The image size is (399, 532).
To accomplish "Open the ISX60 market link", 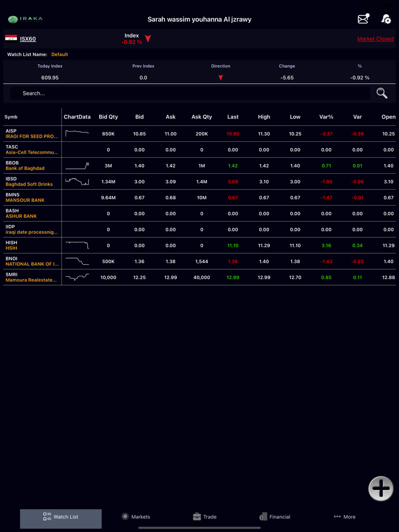I will tap(28, 39).
